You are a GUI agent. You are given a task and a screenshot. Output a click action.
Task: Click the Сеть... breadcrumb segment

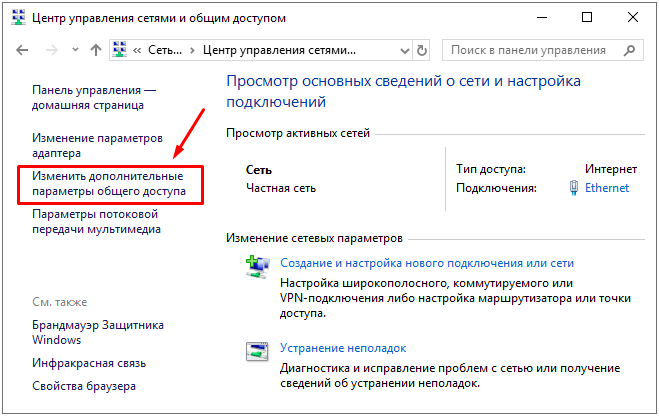point(165,50)
